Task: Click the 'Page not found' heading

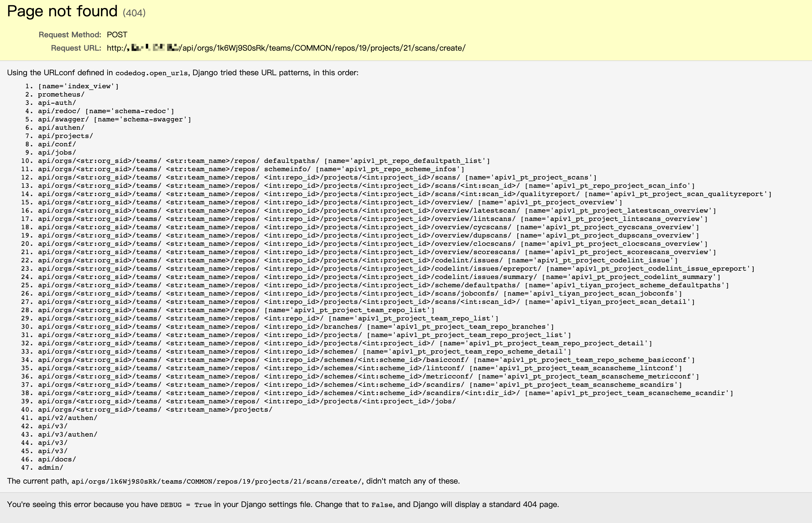Action: pyautogui.click(x=62, y=12)
